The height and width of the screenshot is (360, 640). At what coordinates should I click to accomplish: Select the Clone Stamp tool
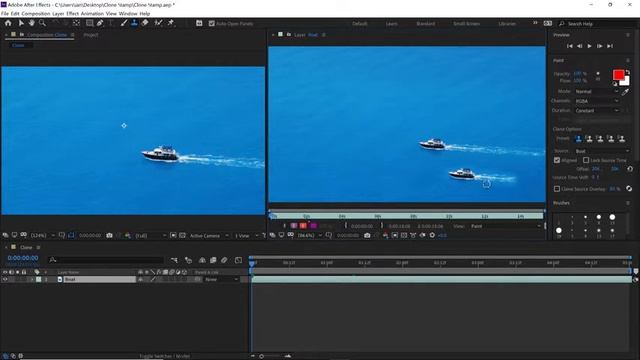134,23
